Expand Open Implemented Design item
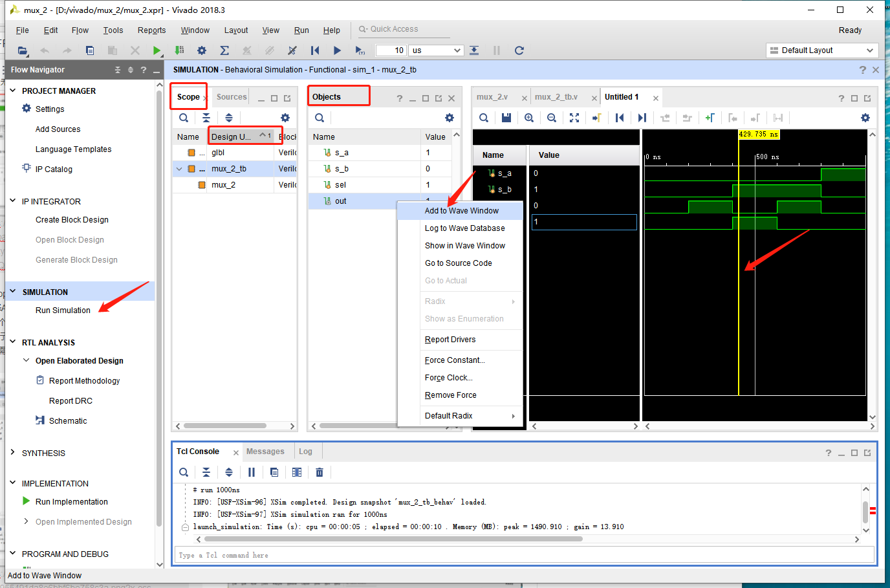The width and height of the screenshot is (890, 588). tap(26, 521)
